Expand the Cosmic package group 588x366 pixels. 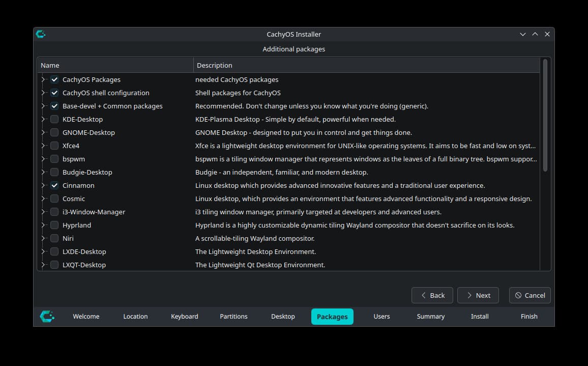[43, 199]
